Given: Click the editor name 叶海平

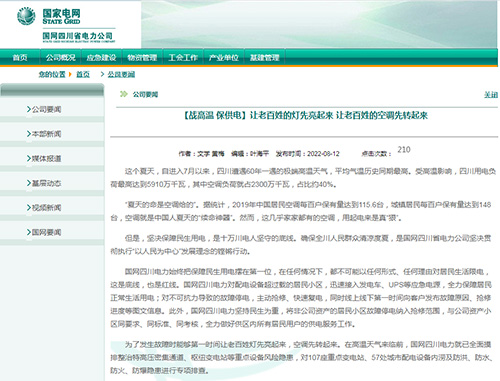Looking at the screenshot, I should [259, 154].
